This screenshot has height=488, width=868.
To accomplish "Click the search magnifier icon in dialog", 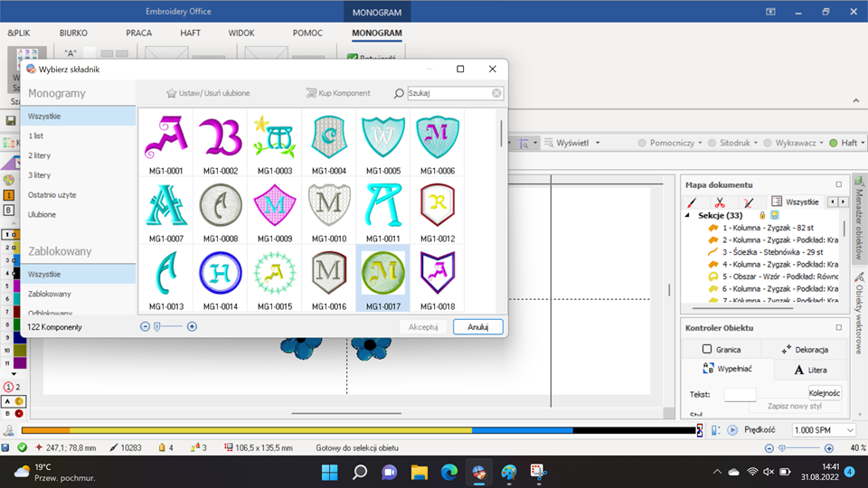I will [400, 93].
